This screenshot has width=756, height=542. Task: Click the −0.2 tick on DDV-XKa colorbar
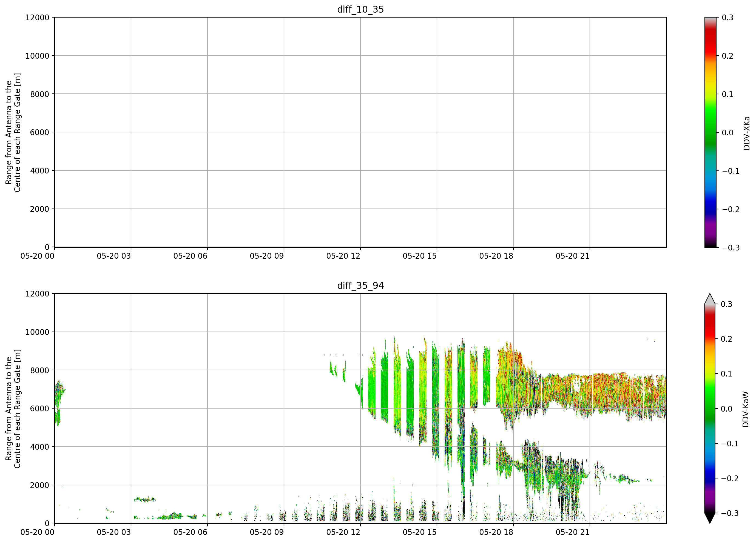click(x=731, y=209)
